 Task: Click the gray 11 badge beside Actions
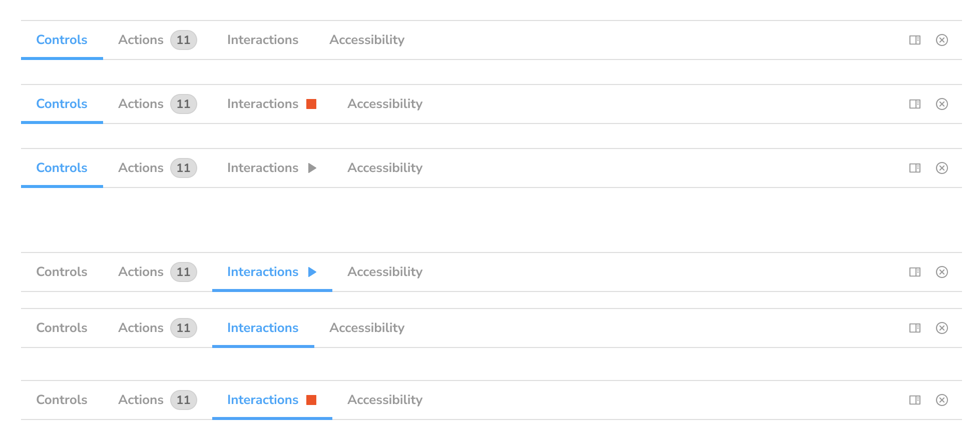tap(183, 39)
